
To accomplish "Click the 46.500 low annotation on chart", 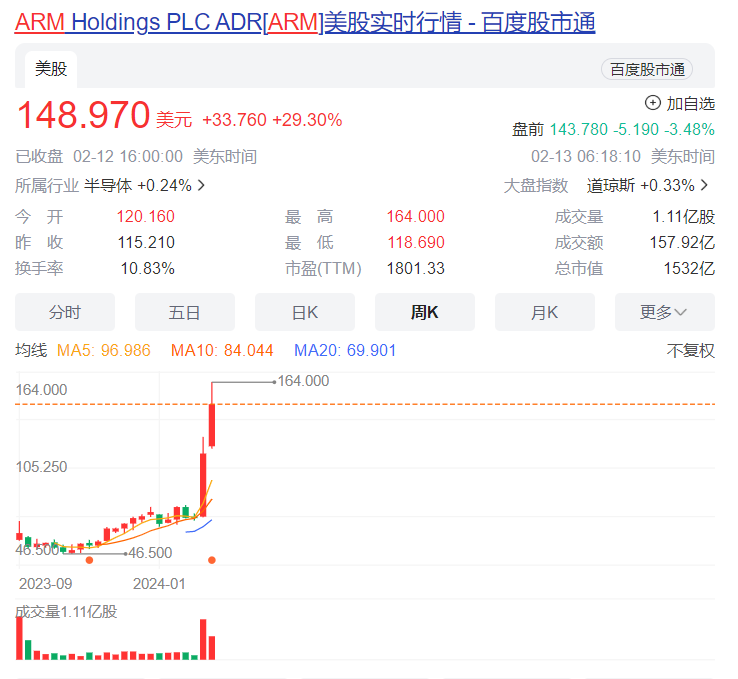I will click(x=150, y=552).
